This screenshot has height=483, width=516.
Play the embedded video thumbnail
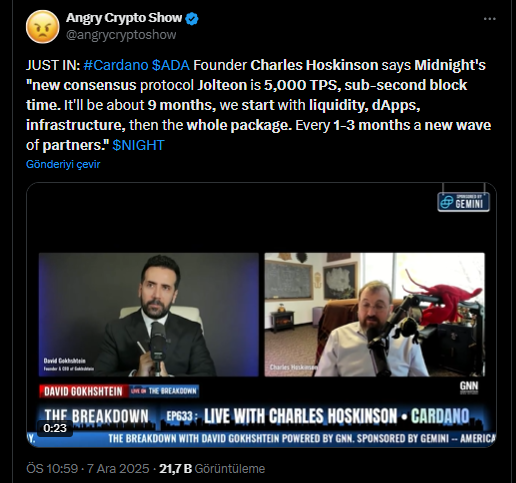[x=261, y=315]
